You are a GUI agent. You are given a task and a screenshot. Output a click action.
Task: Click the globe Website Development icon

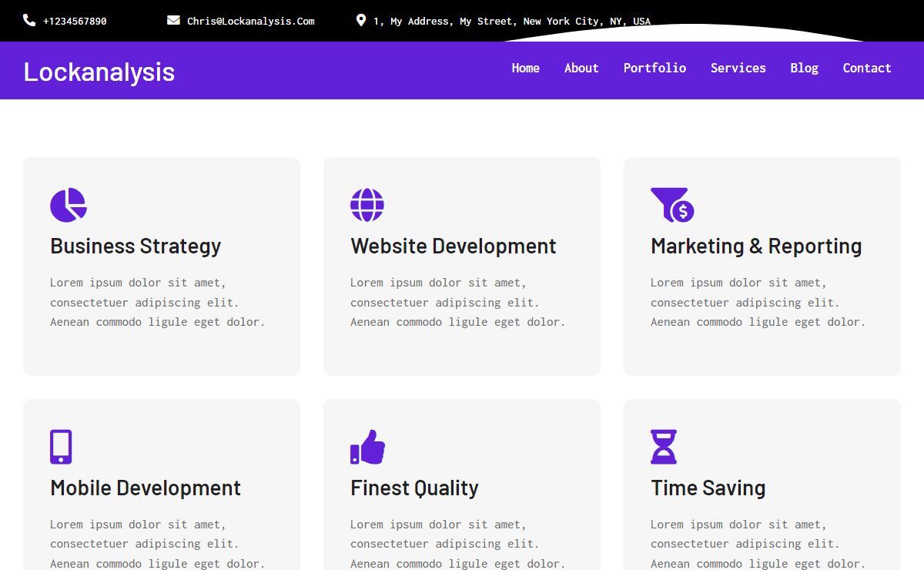(367, 205)
